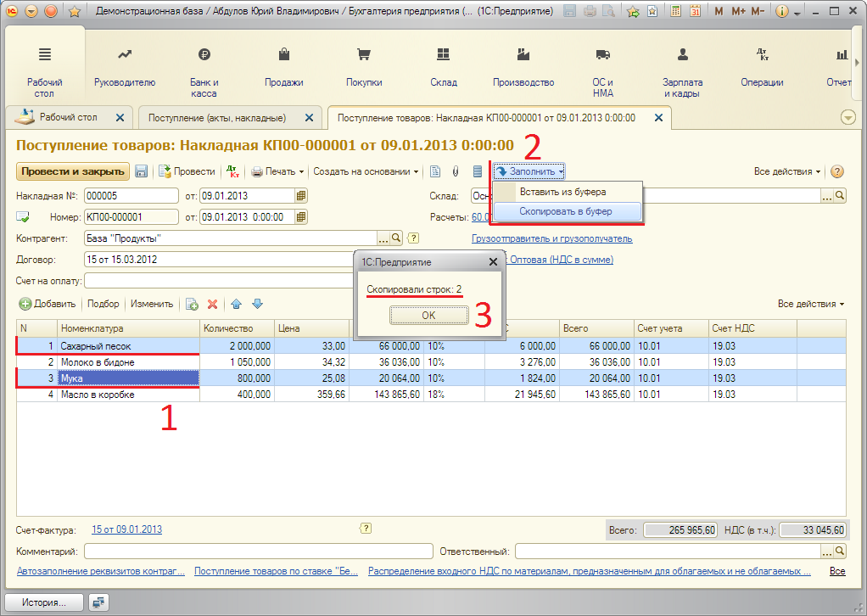Open calendar picker for Накладная date field

point(301,196)
